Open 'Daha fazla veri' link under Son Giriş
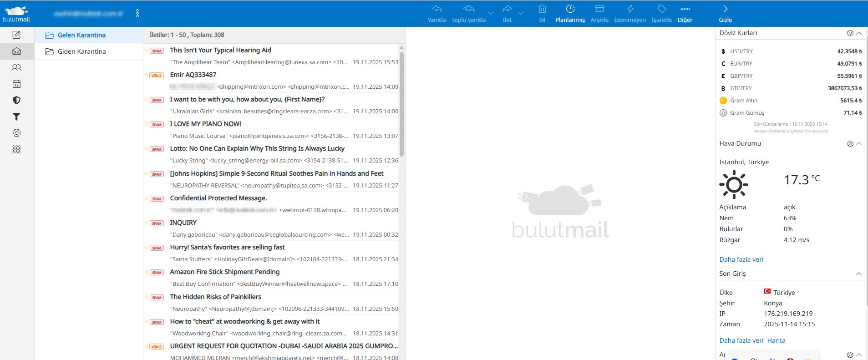Viewport: 868px width, 360px height. (741, 340)
